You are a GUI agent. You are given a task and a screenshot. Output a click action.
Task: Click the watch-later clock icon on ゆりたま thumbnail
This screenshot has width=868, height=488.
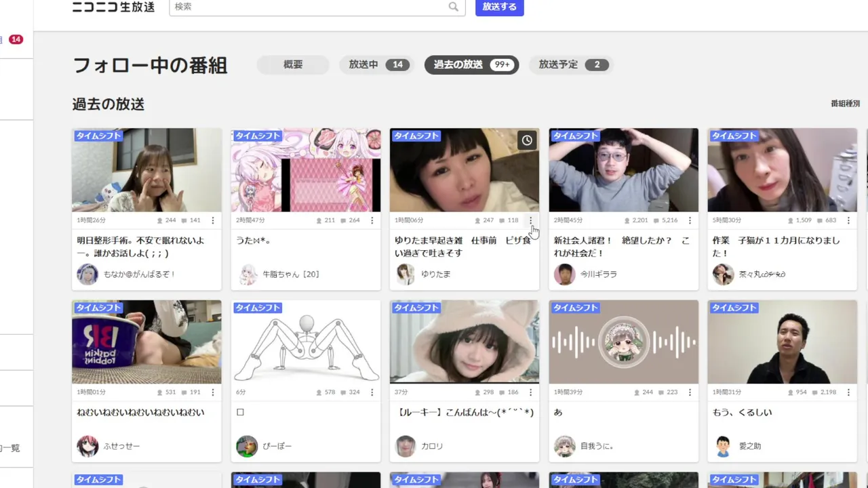(x=527, y=140)
